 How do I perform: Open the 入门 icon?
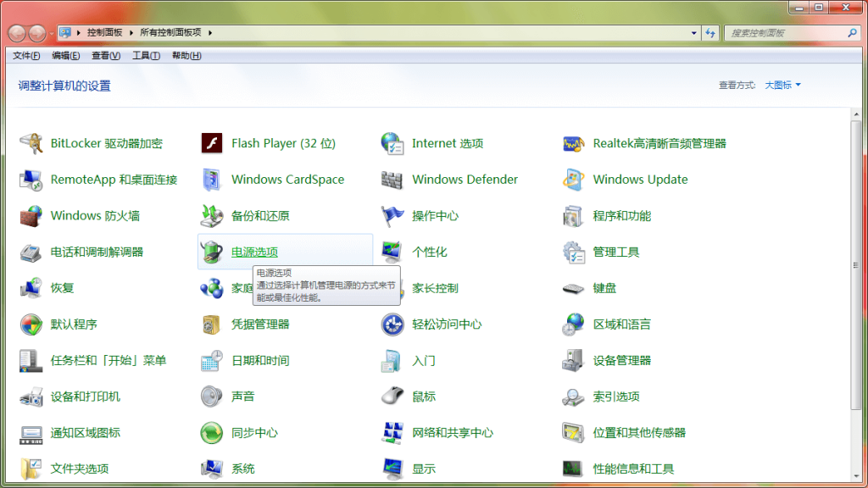pyautogui.click(x=392, y=361)
